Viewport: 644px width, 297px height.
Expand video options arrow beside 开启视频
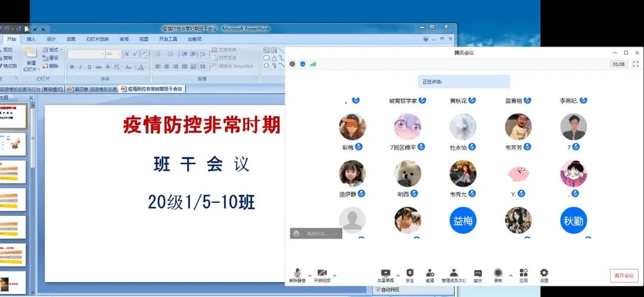tap(335, 276)
